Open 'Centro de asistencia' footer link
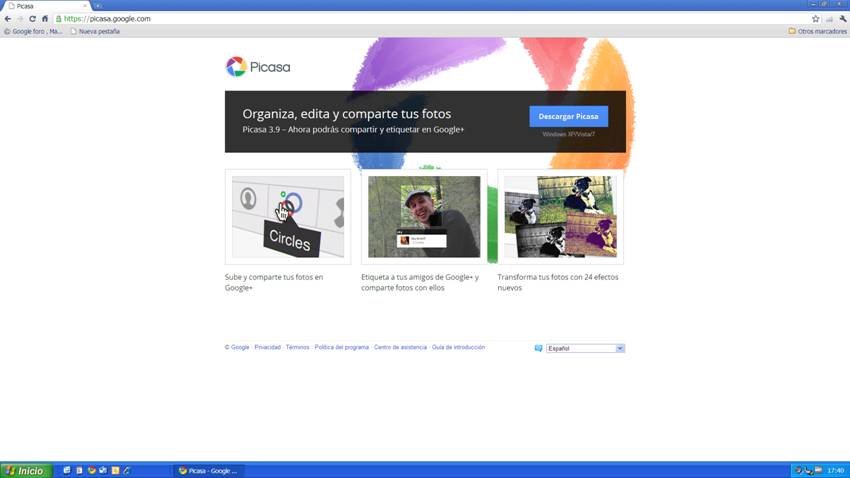The image size is (850, 478). tap(400, 347)
